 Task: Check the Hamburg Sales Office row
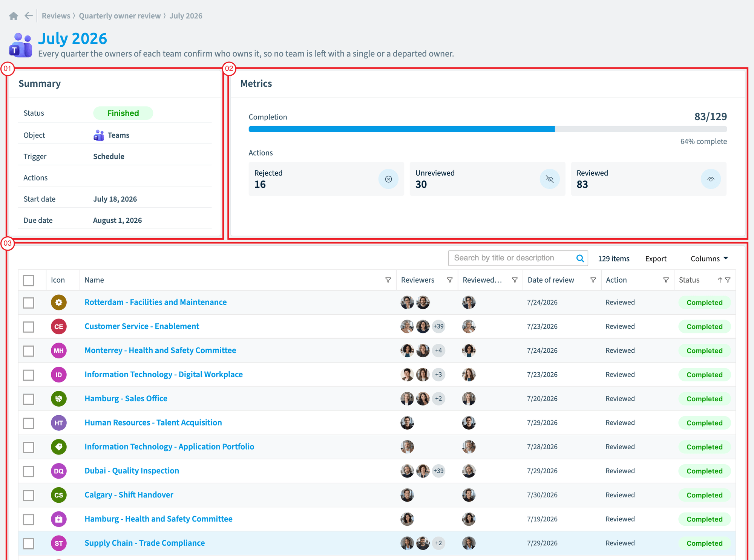29,399
